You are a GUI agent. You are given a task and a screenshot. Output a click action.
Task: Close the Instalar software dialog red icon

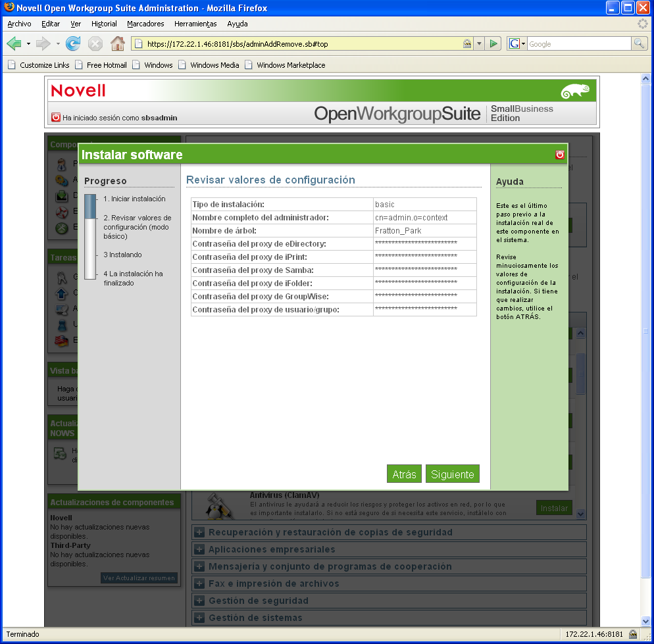[560, 155]
